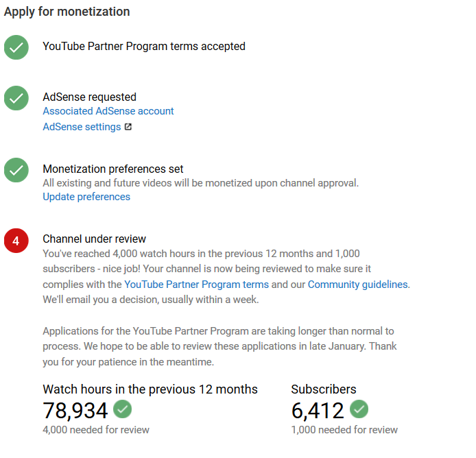This screenshot has height=458, width=476.
Task: Open the YouTube Partner Program terms link
Action: coord(196,285)
